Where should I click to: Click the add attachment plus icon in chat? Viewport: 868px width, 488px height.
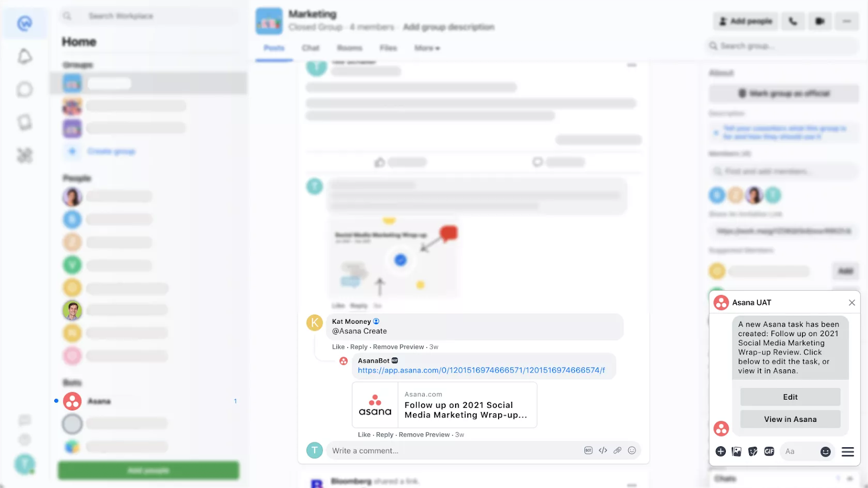(x=720, y=452)
